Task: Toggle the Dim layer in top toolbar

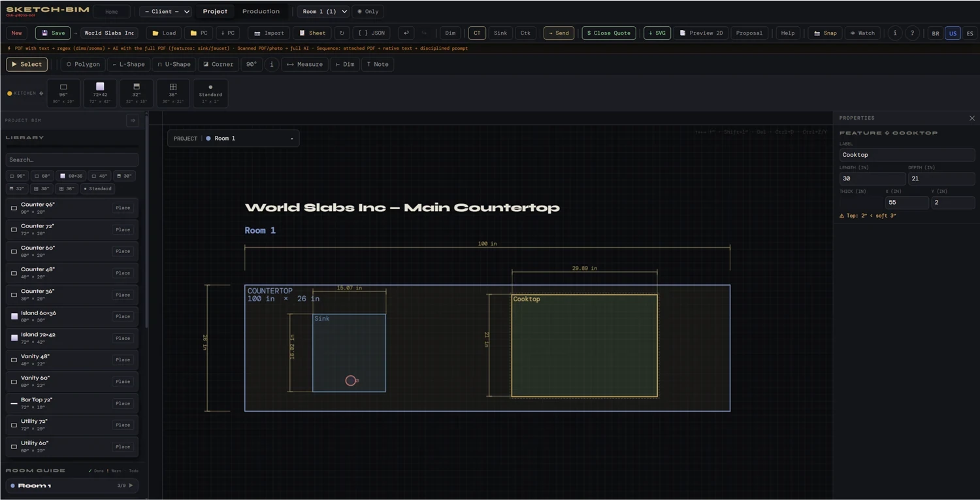Action: click(450, 33)
